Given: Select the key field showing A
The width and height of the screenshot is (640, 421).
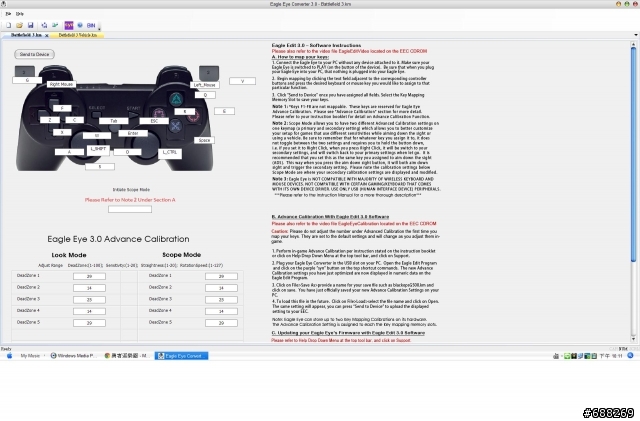Looking at the screenshot, I should (x=69, y=151).
